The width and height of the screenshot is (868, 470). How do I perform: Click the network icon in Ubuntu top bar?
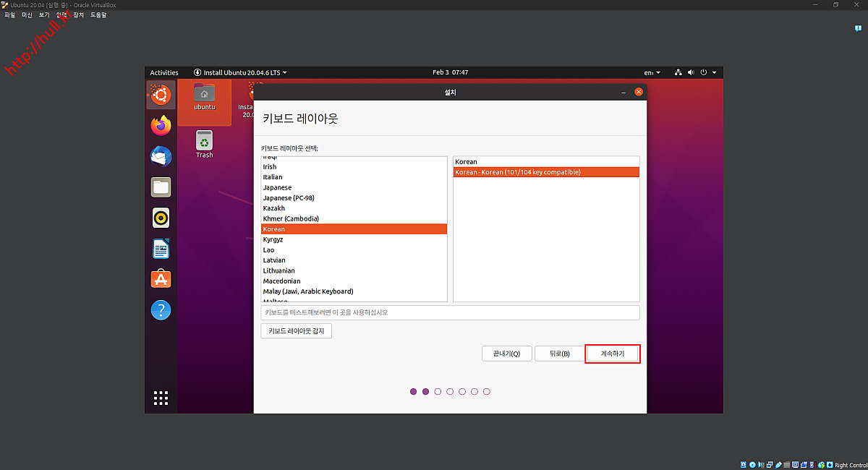tap(678, 72)
